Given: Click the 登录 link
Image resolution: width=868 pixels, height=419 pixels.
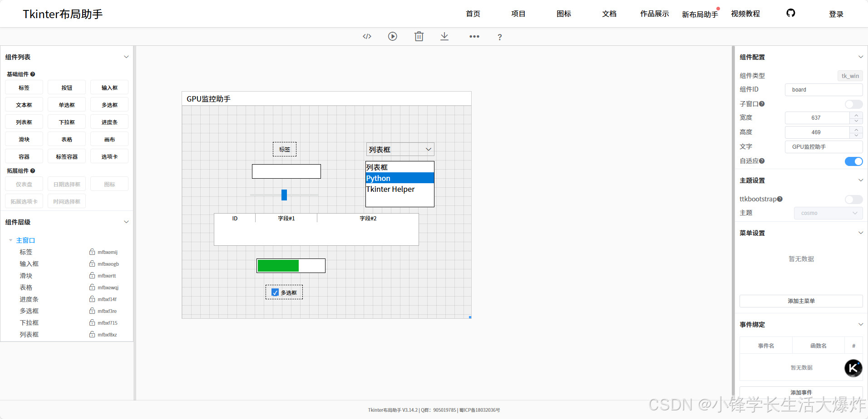Looking at the screenshot, I should [x=836, y=15].
